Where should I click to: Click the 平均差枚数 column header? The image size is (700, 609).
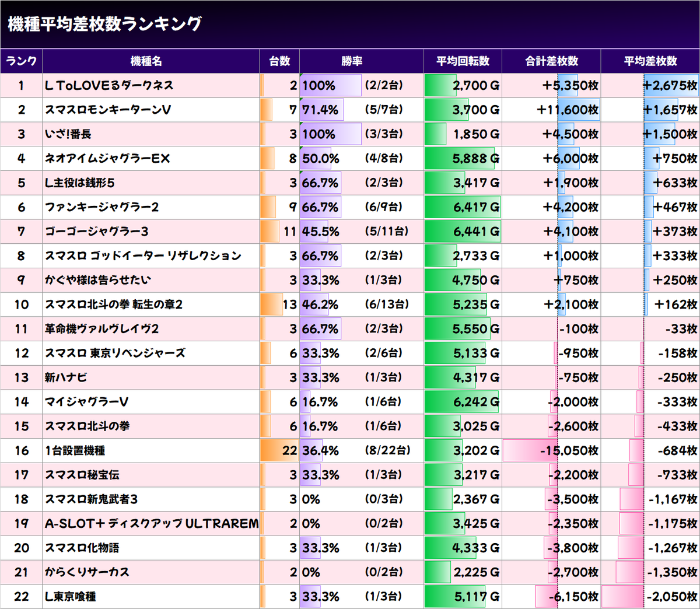point(650,61)
